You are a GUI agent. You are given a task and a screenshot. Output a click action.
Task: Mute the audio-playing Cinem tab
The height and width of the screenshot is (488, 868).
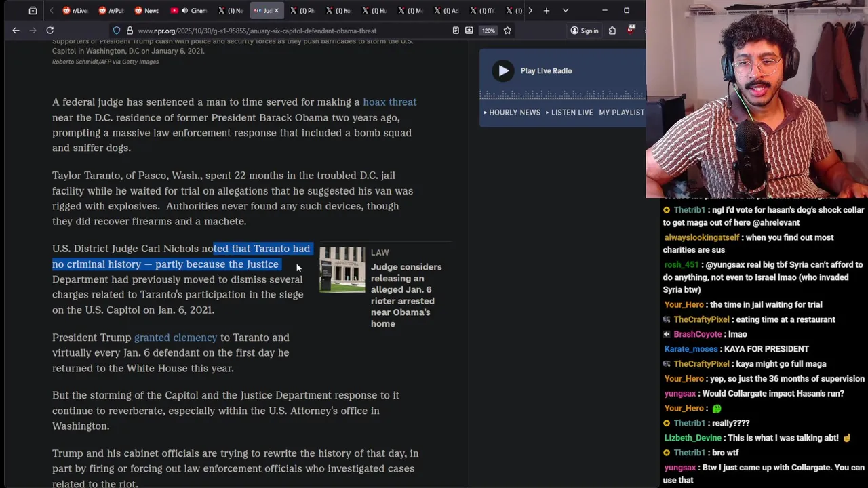tap(184, 10)
